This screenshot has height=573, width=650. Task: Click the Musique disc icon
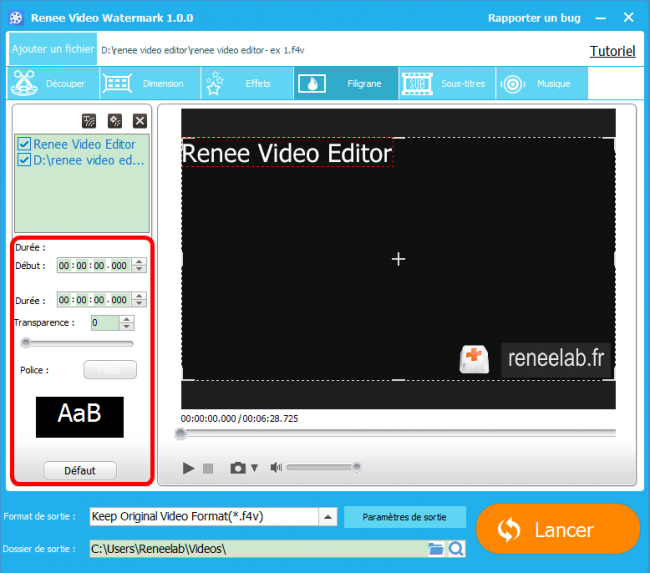513,84
